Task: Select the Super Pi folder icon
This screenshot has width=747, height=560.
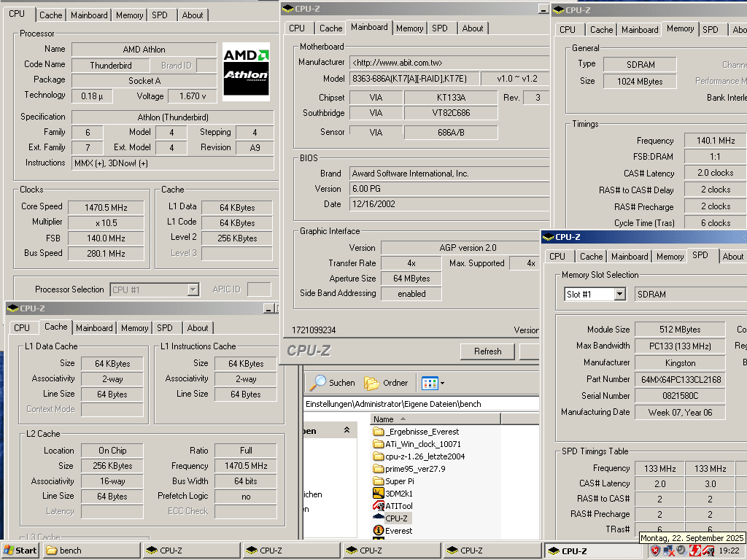Action: point(379,481)
